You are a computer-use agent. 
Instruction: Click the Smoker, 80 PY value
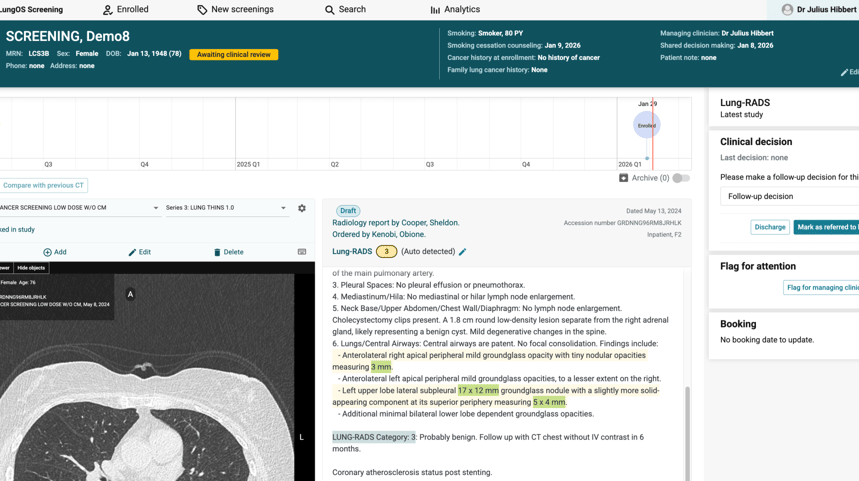coord(500,33)
